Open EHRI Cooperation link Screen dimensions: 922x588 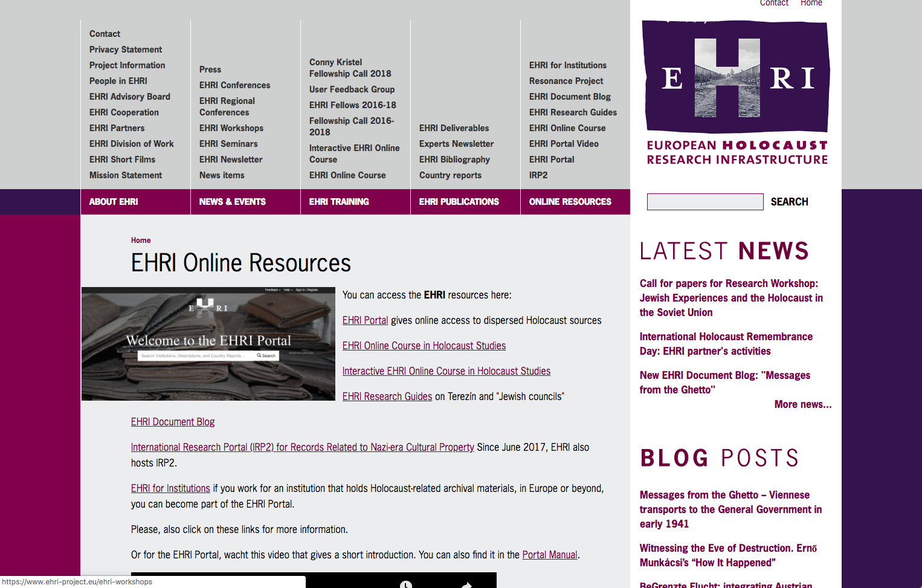tap(124, 112)
